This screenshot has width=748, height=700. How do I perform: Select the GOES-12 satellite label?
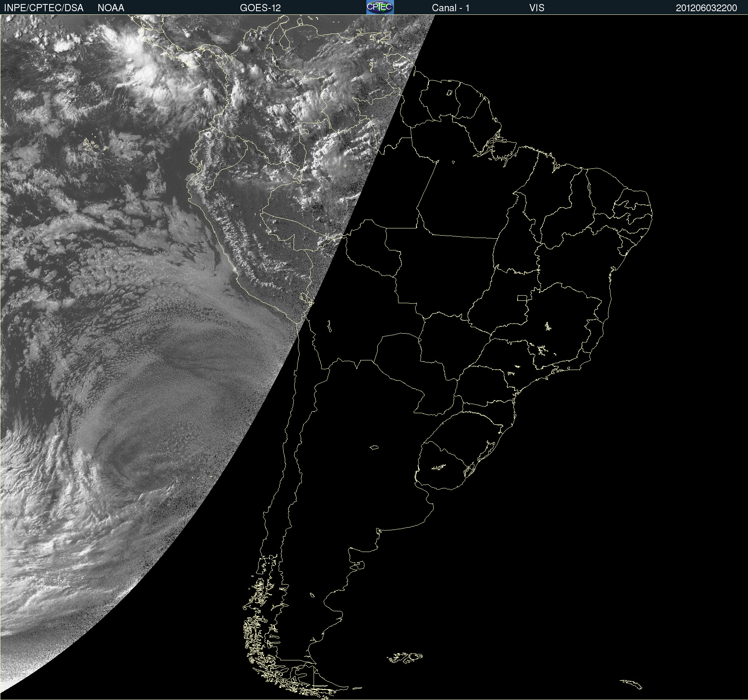260,8
